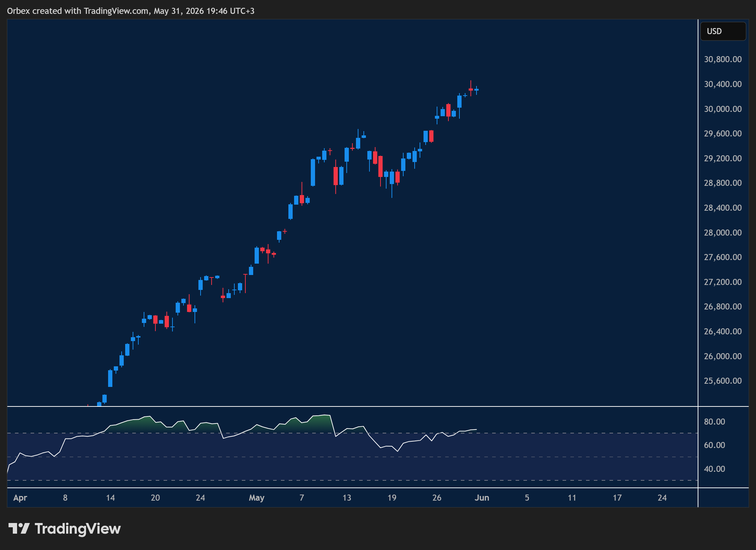Image resolution: width=756 pixels, height=550 pixels.
Task: Click the 30,800.00 price label
Action: click(723, 59)
